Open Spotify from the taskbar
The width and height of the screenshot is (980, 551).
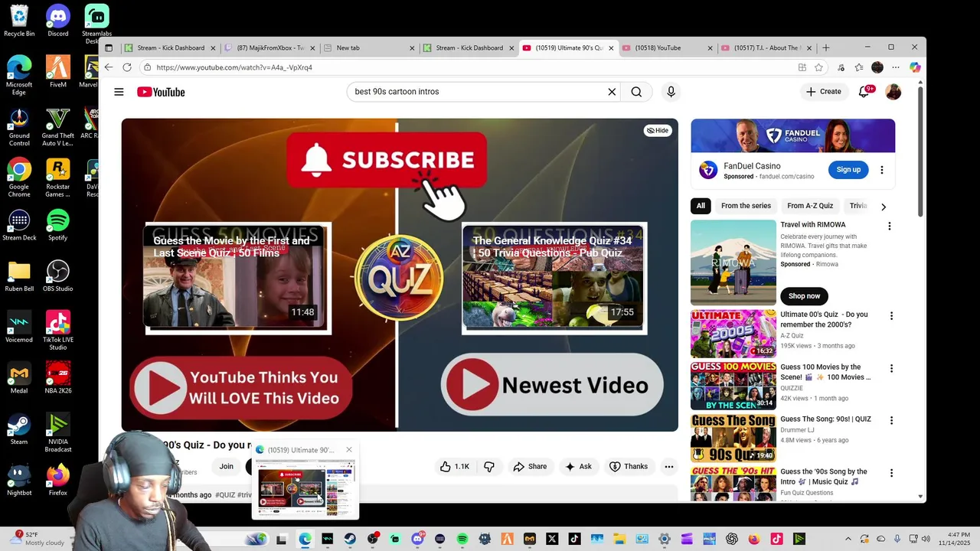462,539
